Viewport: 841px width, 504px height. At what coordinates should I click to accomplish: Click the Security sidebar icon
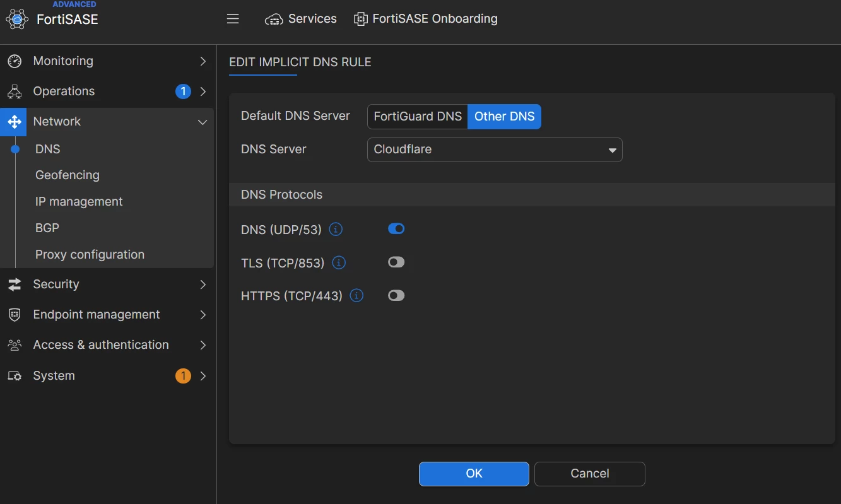15,284
